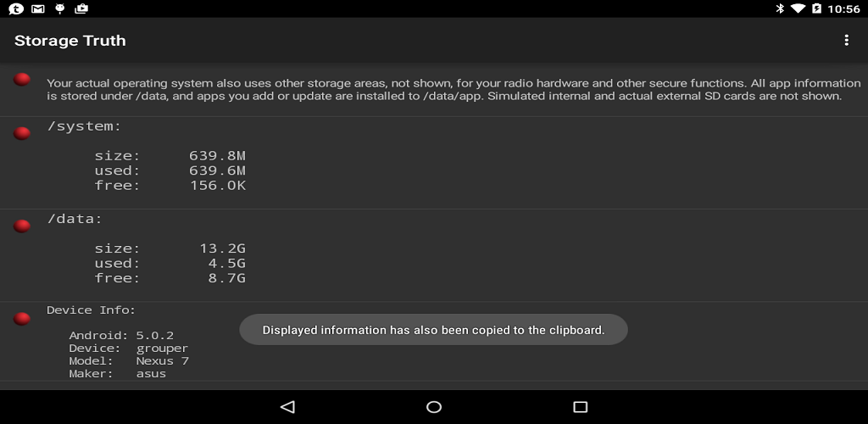The height and width of the screenshot is (424, 868).
Task: Open the three-dot overflow menu
Action: coord(846,41)
